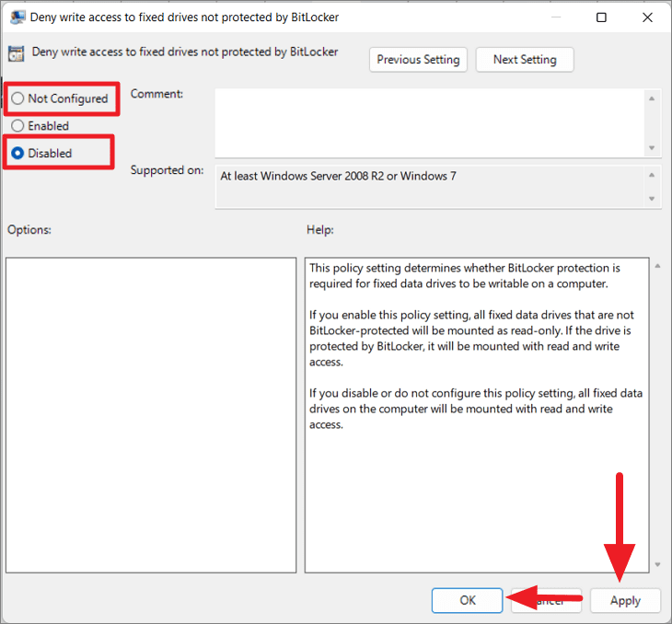The width and height of the screenshot is (672, 624).
Task: Select the Disabled radio button
Action: tap(17, 153)
